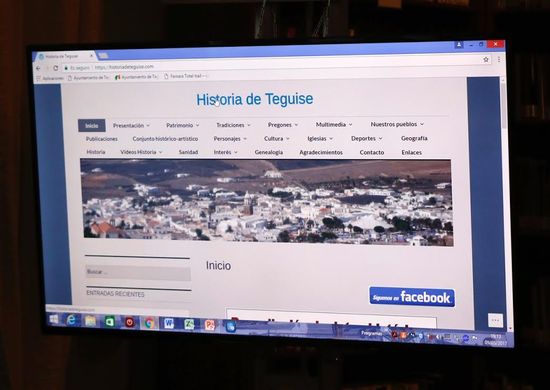This screenshot has height=390, width=550.
Task: Click the Windows Start button
Action: pyautogui.click(x=54, y=319)
